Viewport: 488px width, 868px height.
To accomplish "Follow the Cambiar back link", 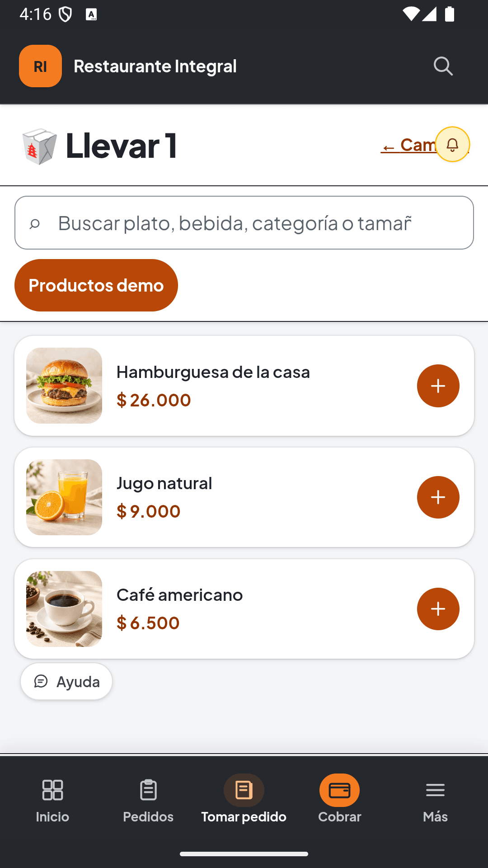I will click(408, 145).
